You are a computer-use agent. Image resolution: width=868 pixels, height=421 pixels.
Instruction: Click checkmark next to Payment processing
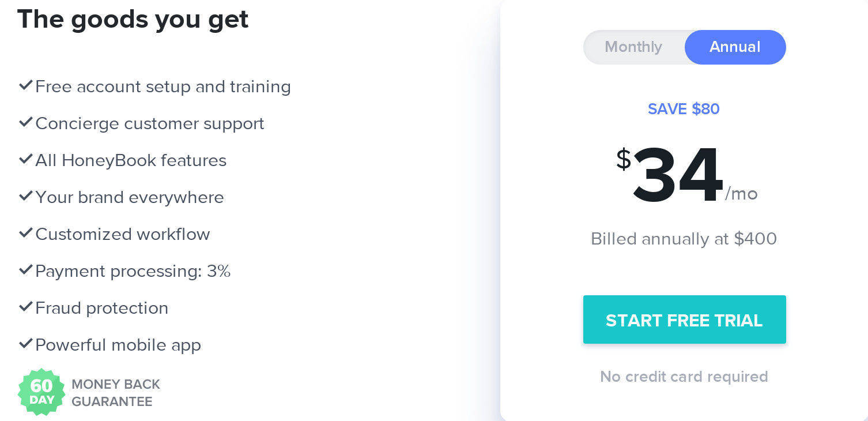(25, 270)
